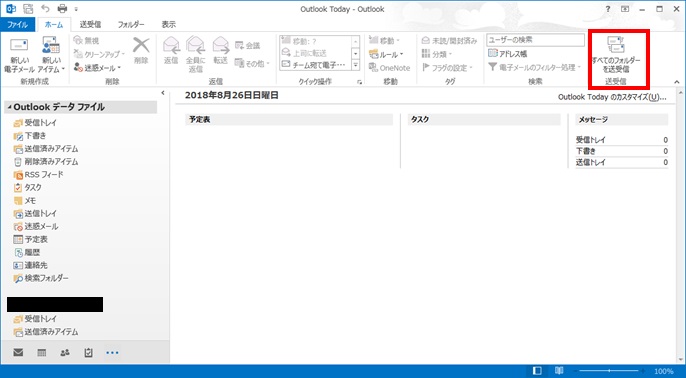686x378 pixels.
Task: Select Inbox (受信トレイ) under Outlook data file
Action: tap(35, 123)
